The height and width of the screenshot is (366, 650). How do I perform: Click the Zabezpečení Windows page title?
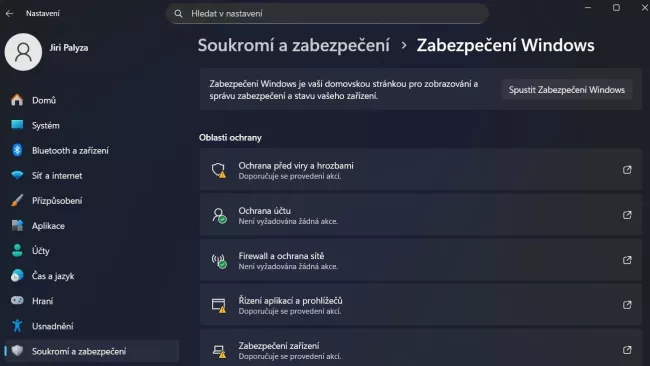coord(505,46)
